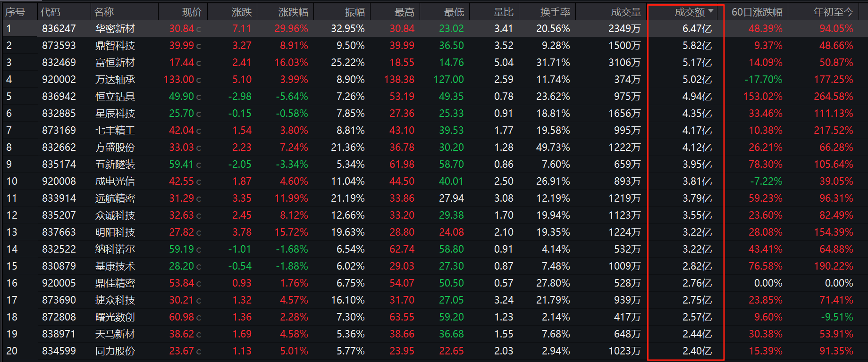Viewport: 868px width, 362px height.
Task: Click stock code 835174
Action: [x=59, y=165]
